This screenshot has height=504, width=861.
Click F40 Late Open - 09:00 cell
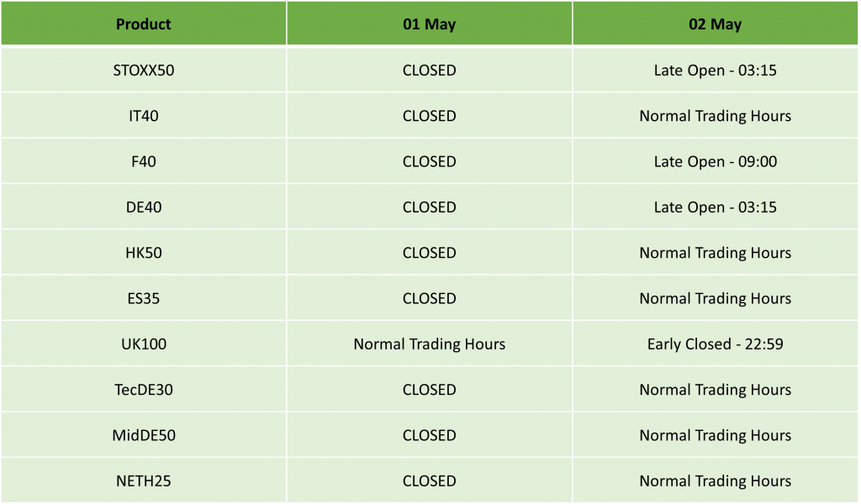[x=715, y=161]
